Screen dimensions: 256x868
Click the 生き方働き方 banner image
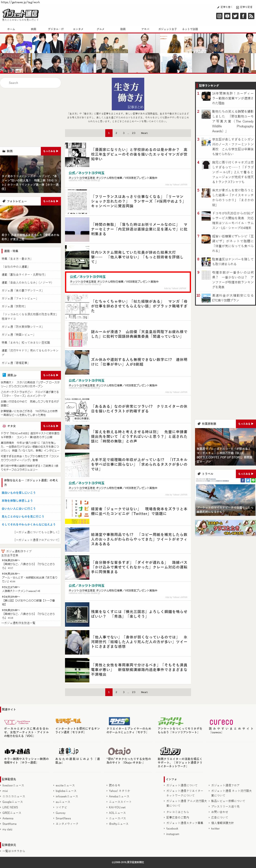point(128,94)
